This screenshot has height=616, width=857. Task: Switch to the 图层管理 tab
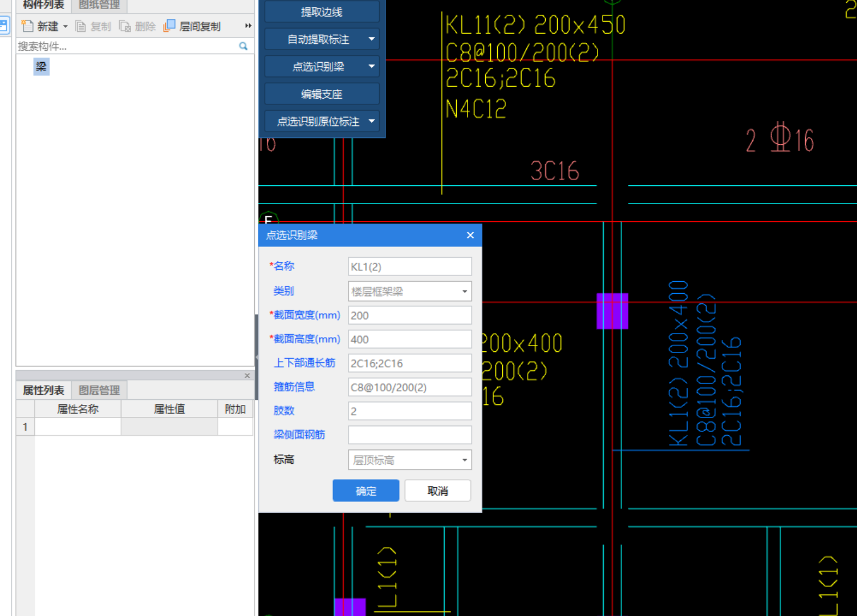click(x=99, y=390)
